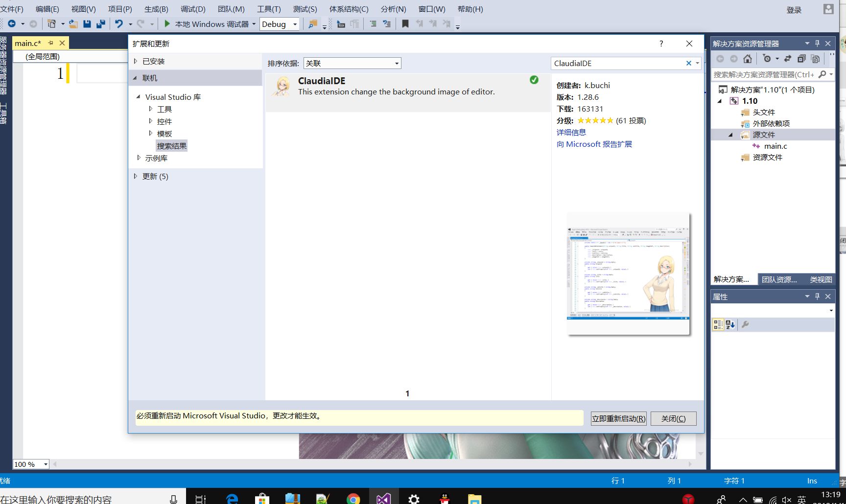Image resolution: width=846 pixels, height=504 pixels.
Task: Expand the 更新 (5) category
Action: (136, 176)
